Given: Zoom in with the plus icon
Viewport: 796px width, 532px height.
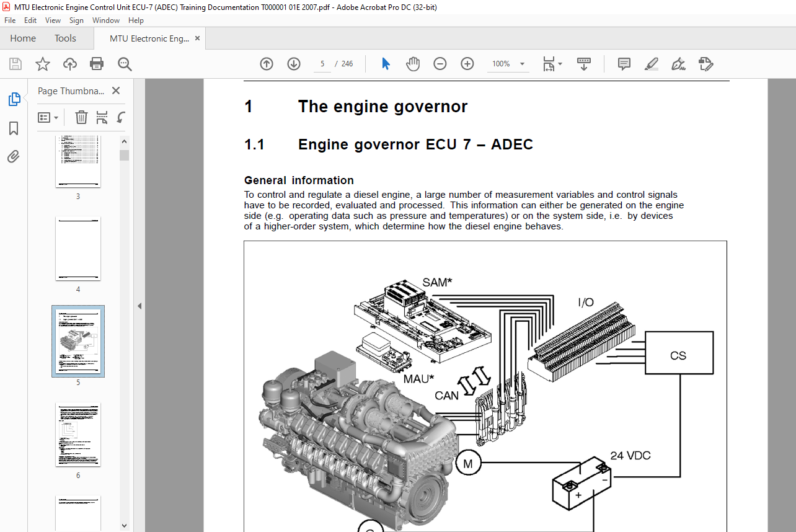Looking at the screenshot, I should click(467, 64).
